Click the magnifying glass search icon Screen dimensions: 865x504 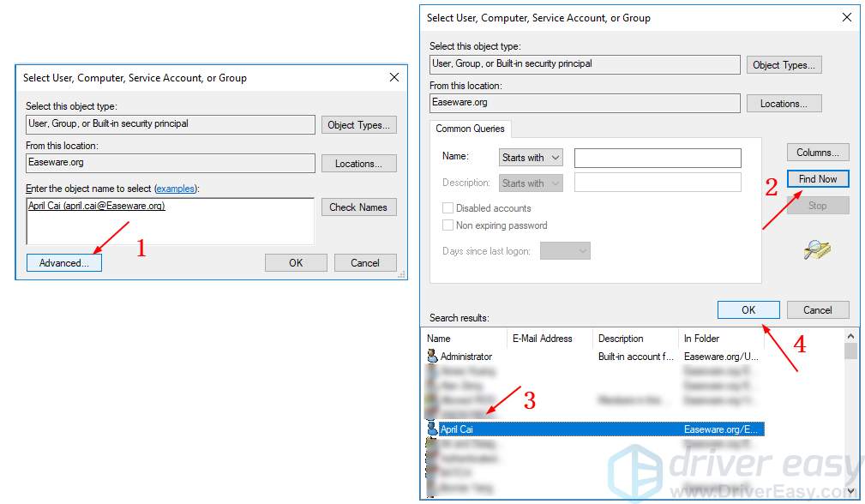[815, 249]
